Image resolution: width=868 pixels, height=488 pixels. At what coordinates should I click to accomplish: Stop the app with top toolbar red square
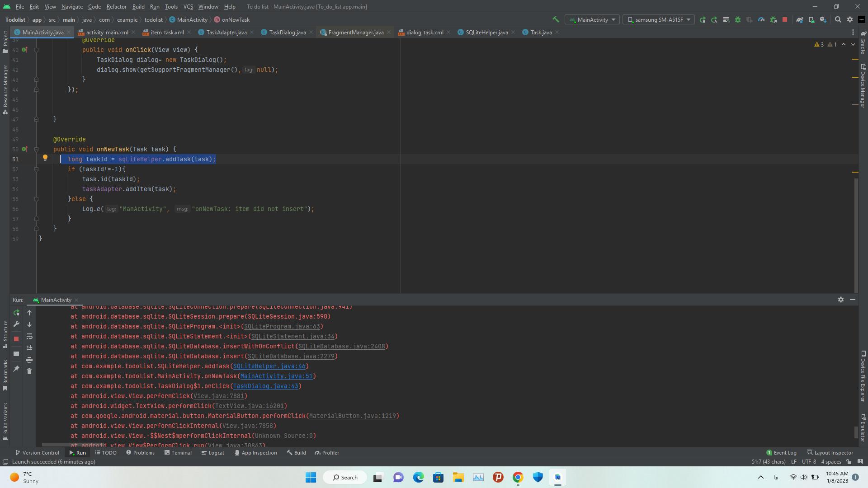785,19
